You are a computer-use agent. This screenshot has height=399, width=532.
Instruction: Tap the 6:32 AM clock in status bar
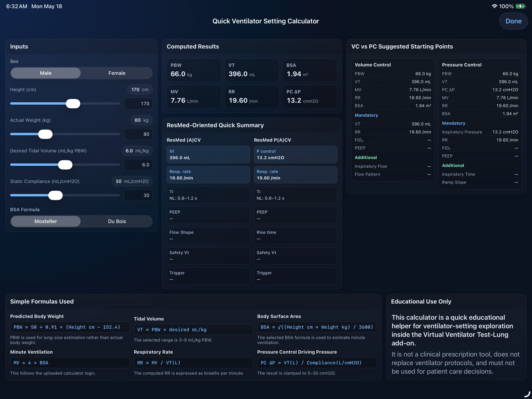coord(17,6)
